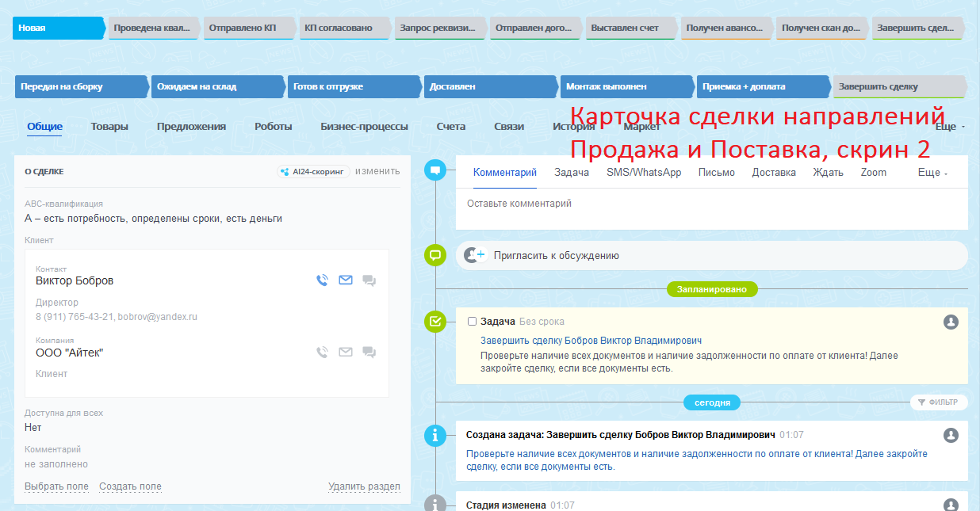980x511 pixels.
Task: Open the ФИЛЬТР timeline filter
Action: (939, 402)
